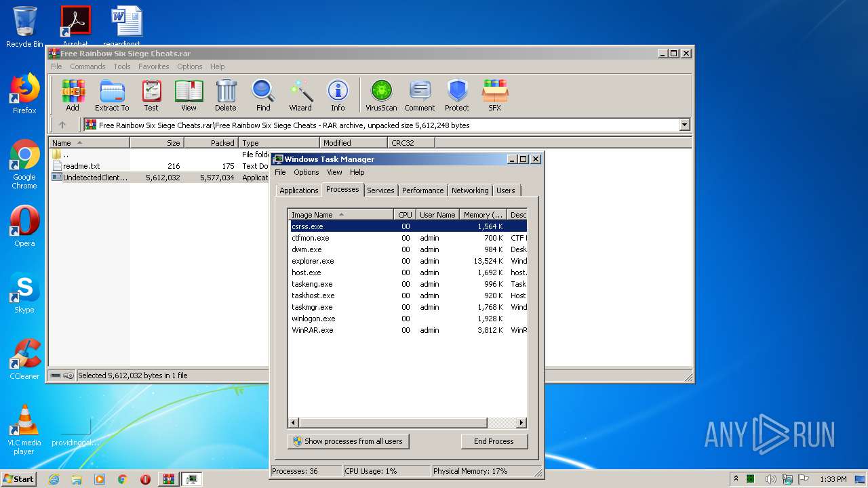The image size is (868, 488).
Task: Open the Wizard wand icon
Action: 300,95
